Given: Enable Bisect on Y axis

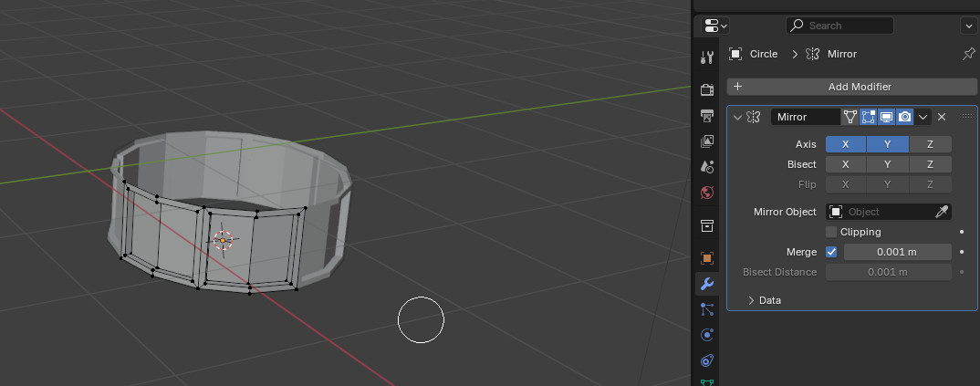Looking at the screenshot, I should 888,164.
